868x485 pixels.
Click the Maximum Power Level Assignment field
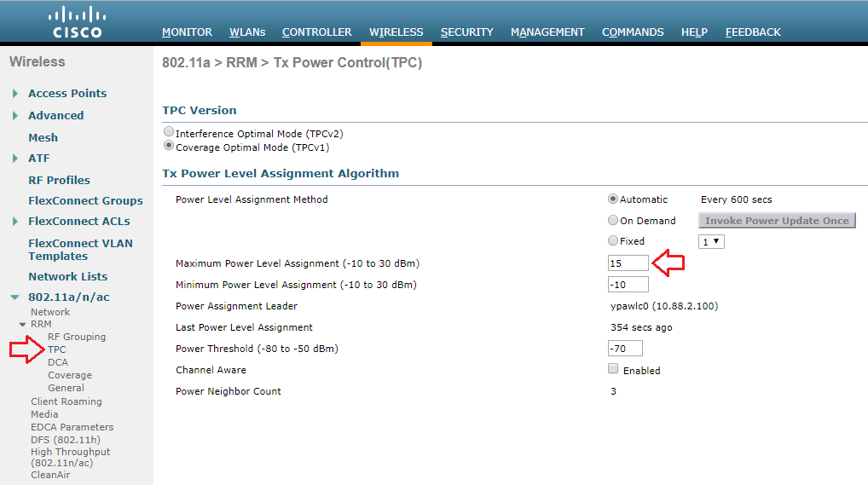tap(628, 263)
